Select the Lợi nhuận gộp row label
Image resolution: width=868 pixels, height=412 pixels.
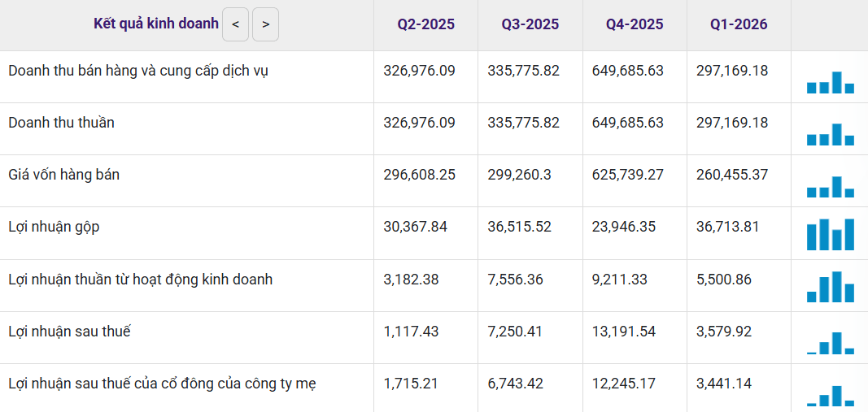coord(55,227)
